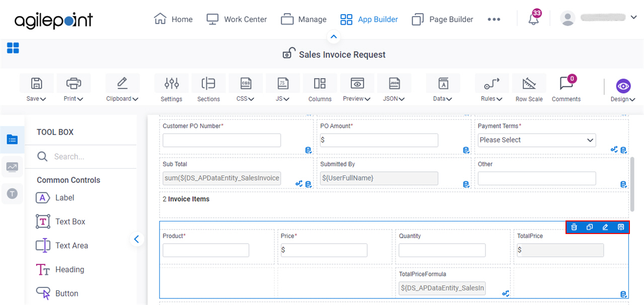Open the round T sidebar tab icon
This screenshot has height=305, width=644.
(12, 193)
